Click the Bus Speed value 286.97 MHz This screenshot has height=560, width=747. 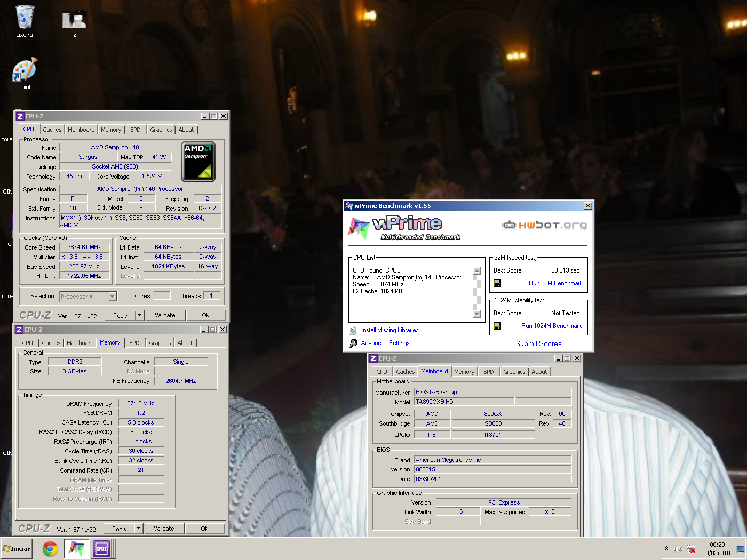tap(84, 267)
